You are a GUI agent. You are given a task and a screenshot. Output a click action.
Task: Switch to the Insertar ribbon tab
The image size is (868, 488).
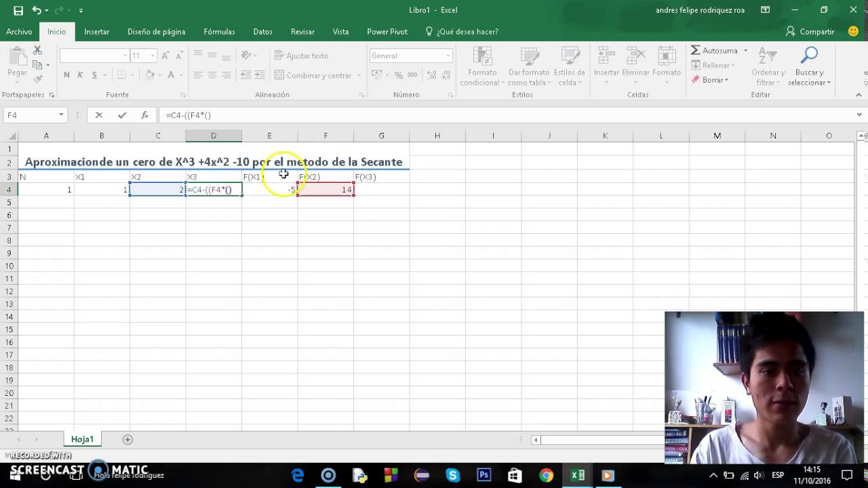click(x=97, y=32)
